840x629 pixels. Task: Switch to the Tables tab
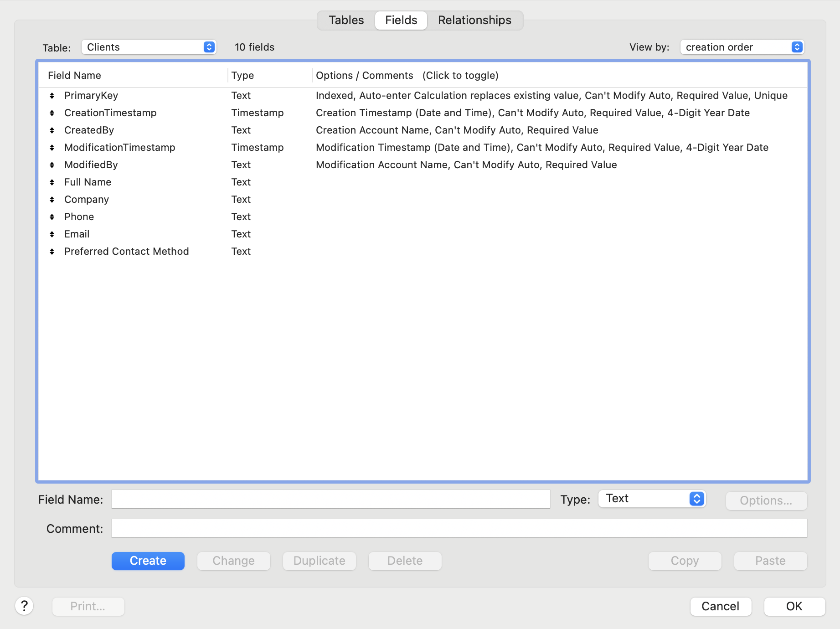pos(346,20)
